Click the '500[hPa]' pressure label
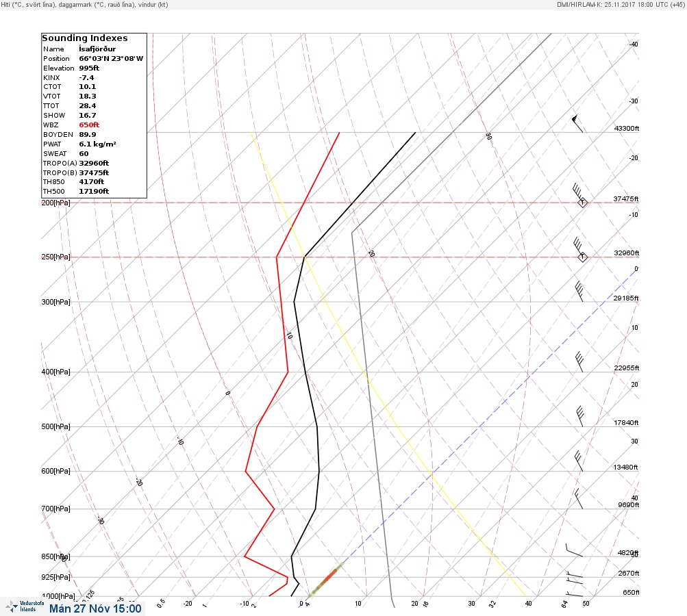687x616 pixels. (x=55, y=426)
